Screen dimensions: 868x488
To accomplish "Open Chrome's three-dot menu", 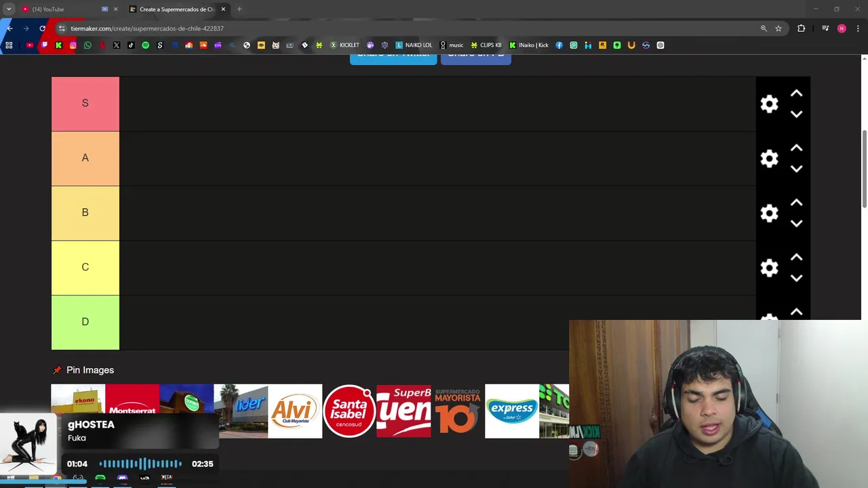I will click(859, 28).
